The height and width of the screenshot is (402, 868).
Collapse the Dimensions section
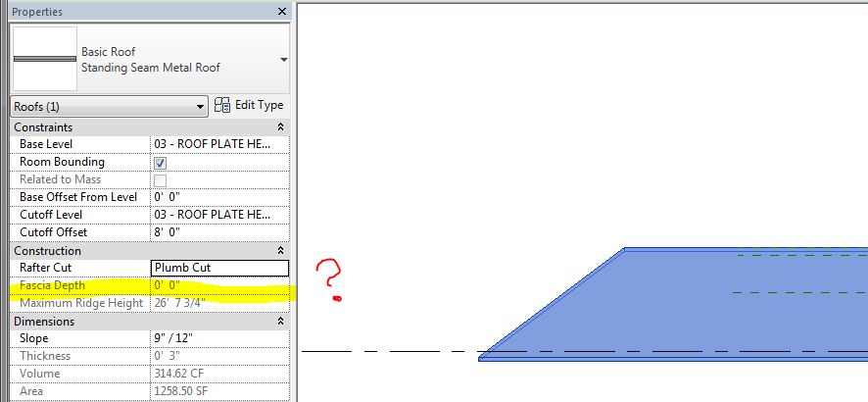click(x=280, y=322)
